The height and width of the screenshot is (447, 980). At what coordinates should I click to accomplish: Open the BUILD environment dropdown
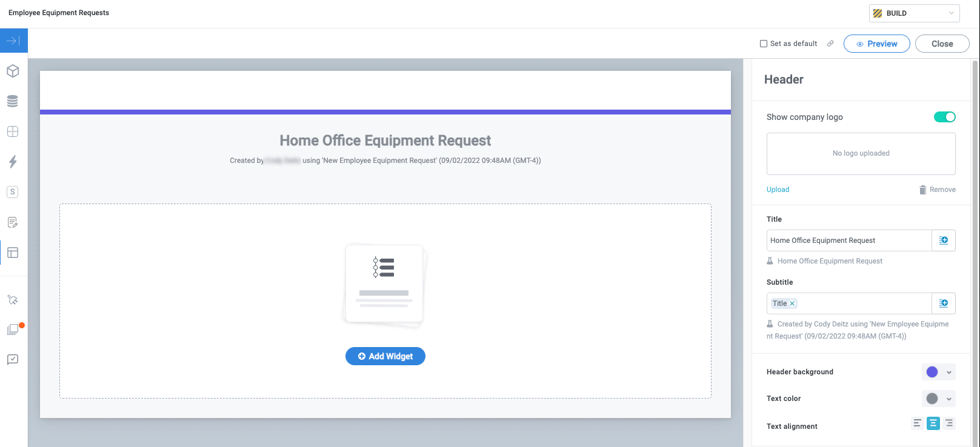(915, 13)
